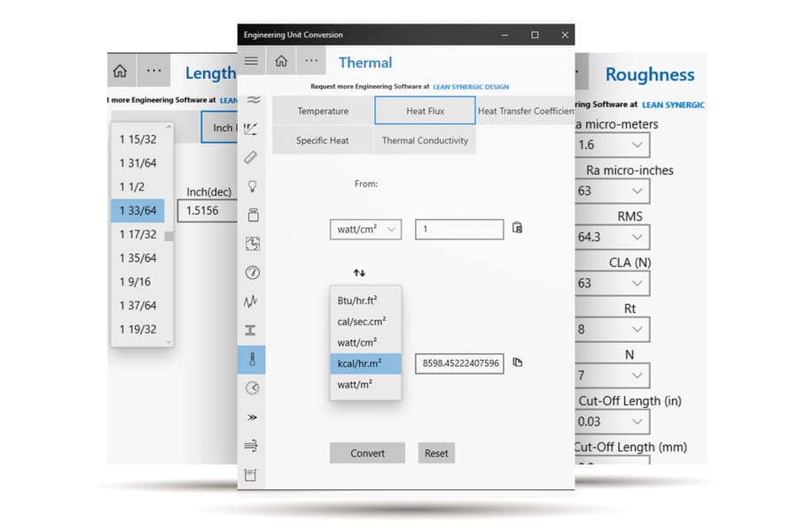The image size is (798, 532).
Task: Open the more options ellipsis in Thermal window
Action: click(311, 61)
